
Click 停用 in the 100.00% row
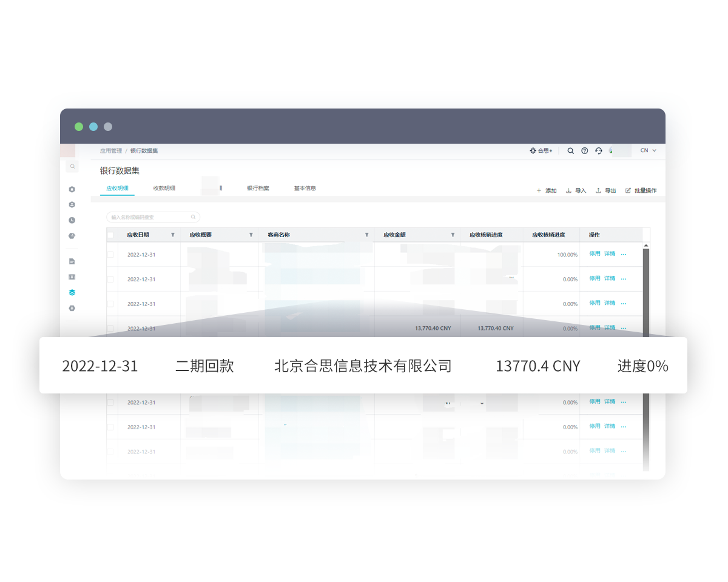click(x=595, y=254)
